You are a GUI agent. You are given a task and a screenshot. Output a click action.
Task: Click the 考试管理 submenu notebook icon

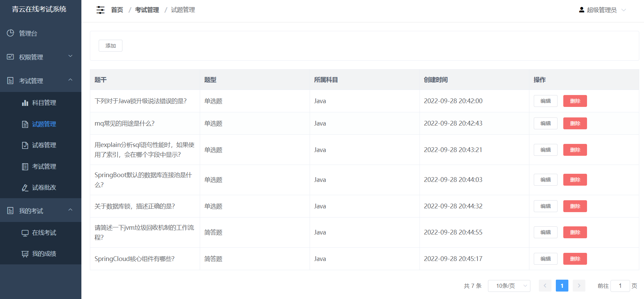tap(25, 167)
